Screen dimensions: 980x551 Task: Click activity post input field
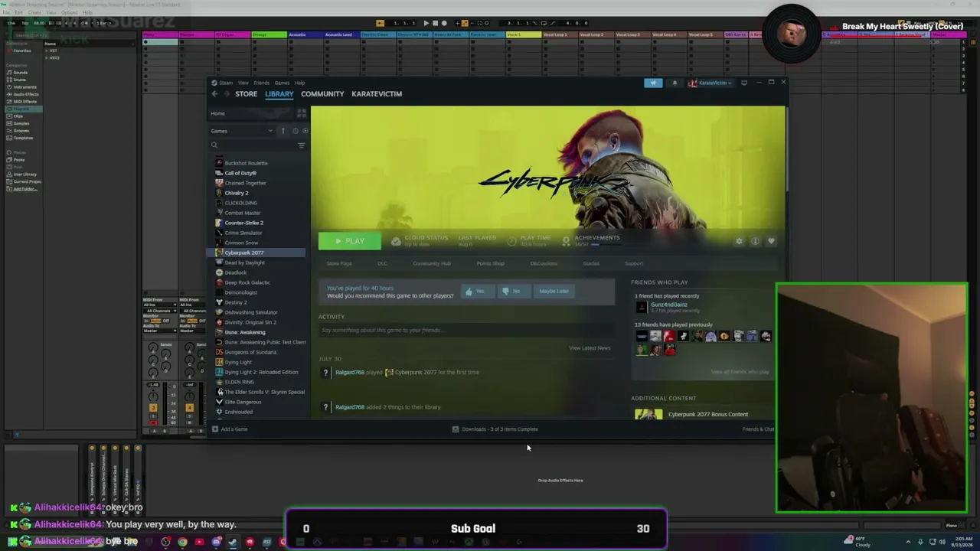coord(466,331)
